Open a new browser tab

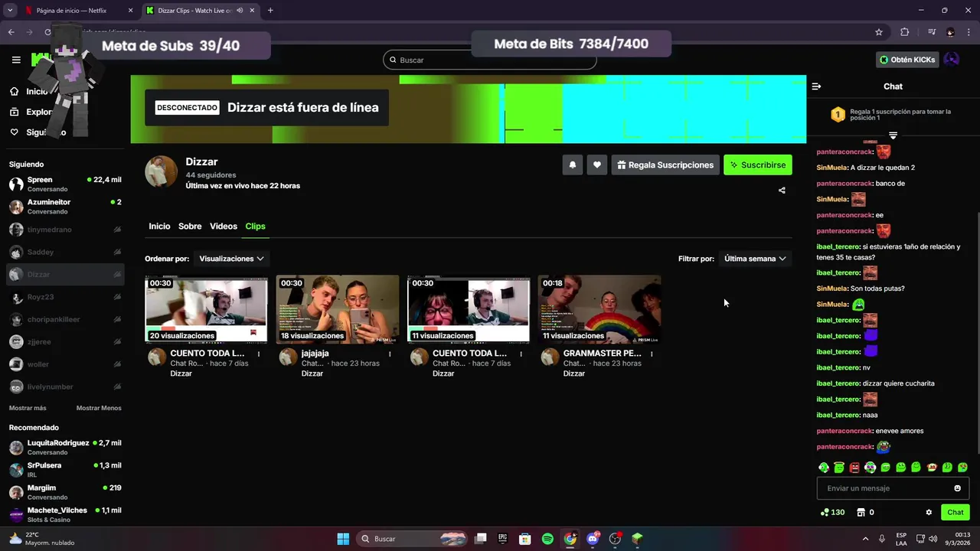tap(270, 11)
